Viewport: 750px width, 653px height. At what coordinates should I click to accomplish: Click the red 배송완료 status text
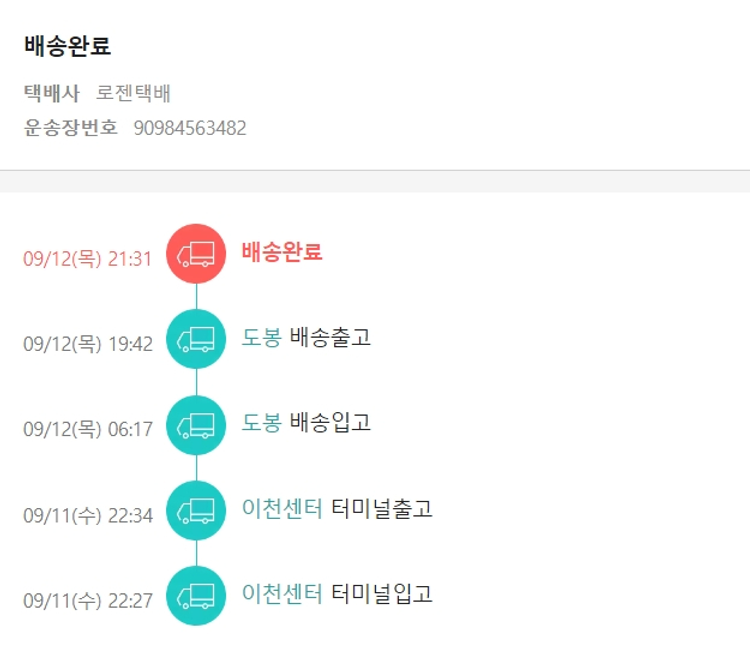pyautogui.click(x=282, y=252)
